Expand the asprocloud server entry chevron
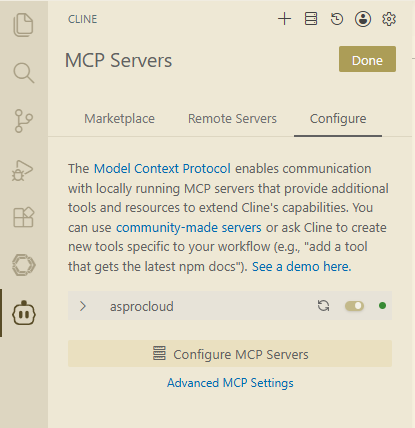Screen dimensions: 415x428 83,306
